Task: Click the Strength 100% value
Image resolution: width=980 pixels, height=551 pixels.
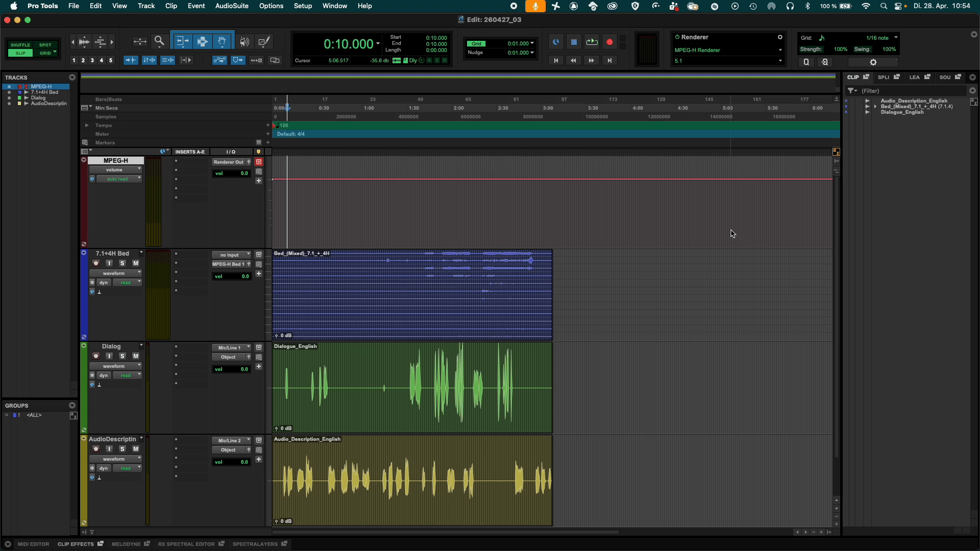Action: tap(840, 49)
